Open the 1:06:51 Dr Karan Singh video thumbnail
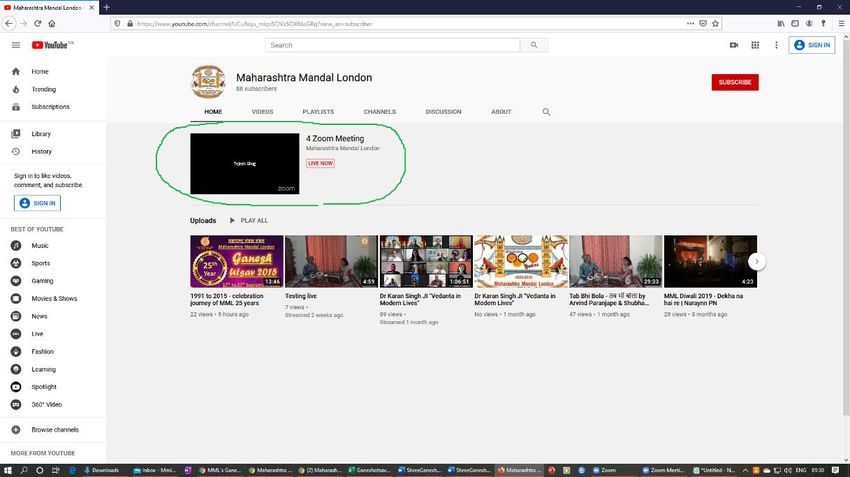 click(426, 261)
